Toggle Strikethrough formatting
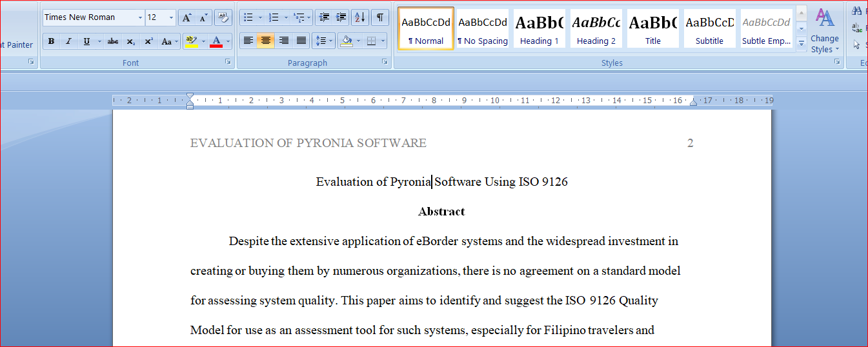Viewport: 868px width, 347px height. coord(113,41)
